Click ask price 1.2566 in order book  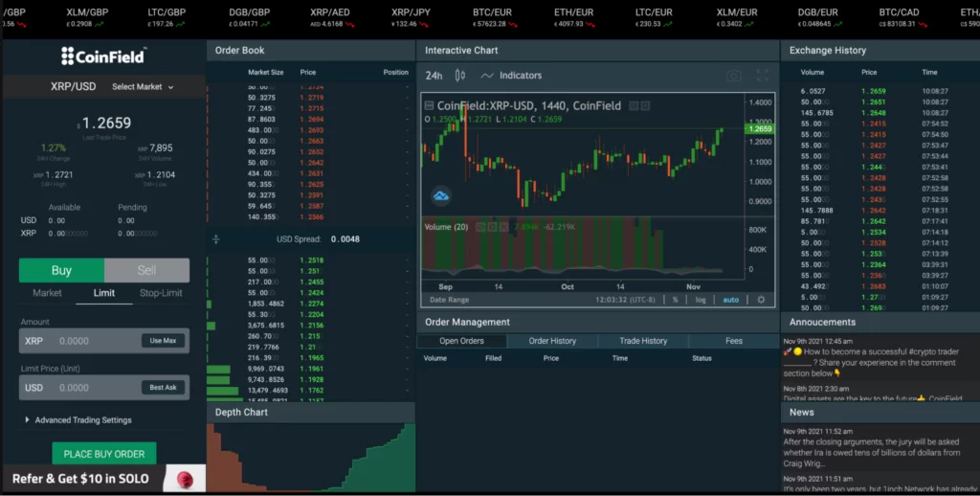coord(311,217)
